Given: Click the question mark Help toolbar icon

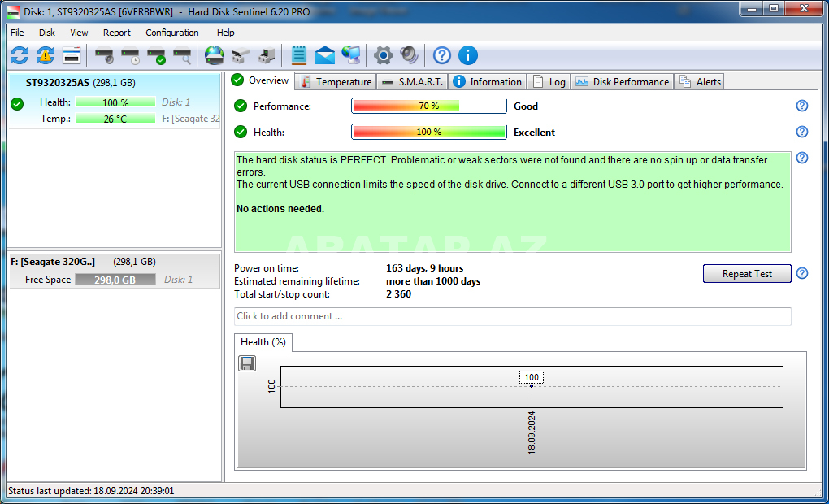Looking at the screenshot, I should tap(442, 55).
